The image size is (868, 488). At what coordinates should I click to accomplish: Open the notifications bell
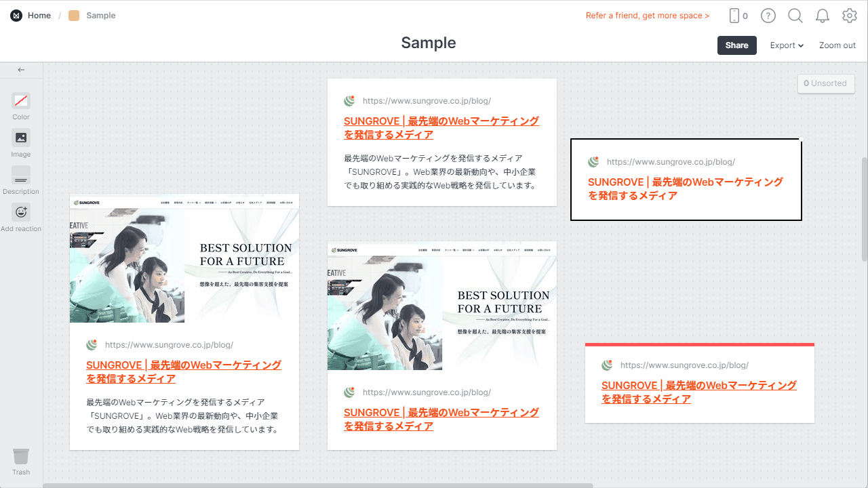click(x=823, y=16)
